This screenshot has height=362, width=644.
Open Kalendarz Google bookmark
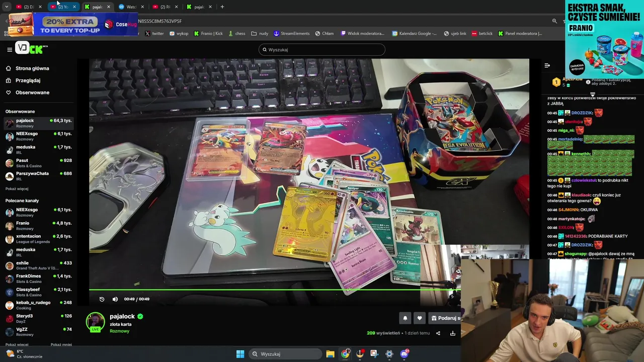coord(414,34)
